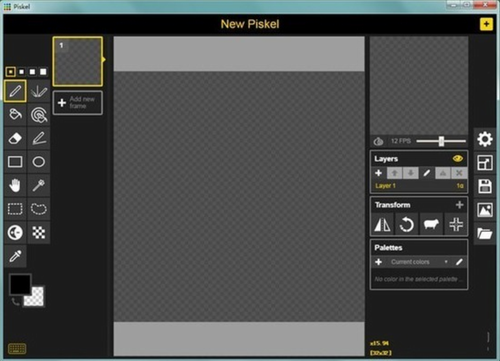The width and height of the screenshot is (500, 361).
Task: Toggle layer preview eye icon
Action: [x=458, y=159]
